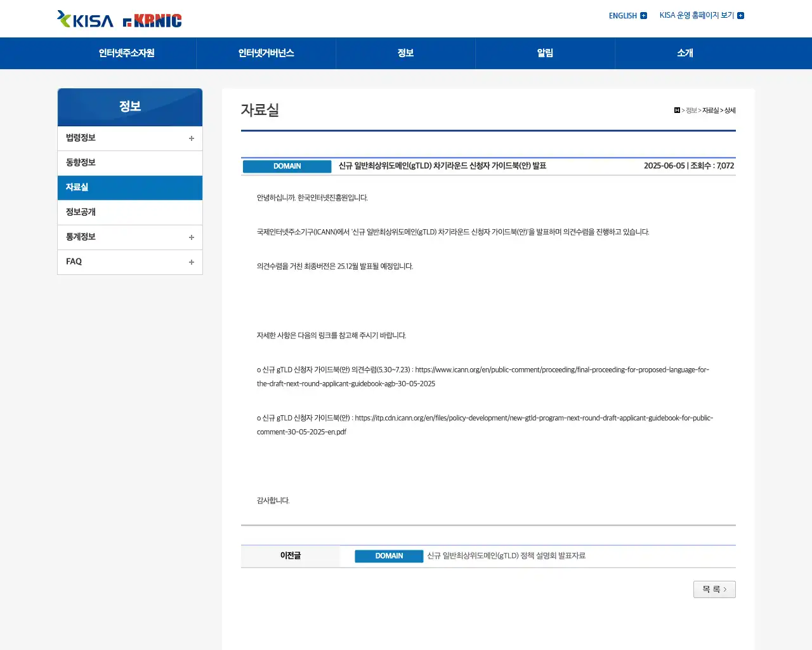Image resolution: width=812 pixels, height=650 pixels.
Task: Click the 감사합니다 closing text
Action: (x=273, y=500)
